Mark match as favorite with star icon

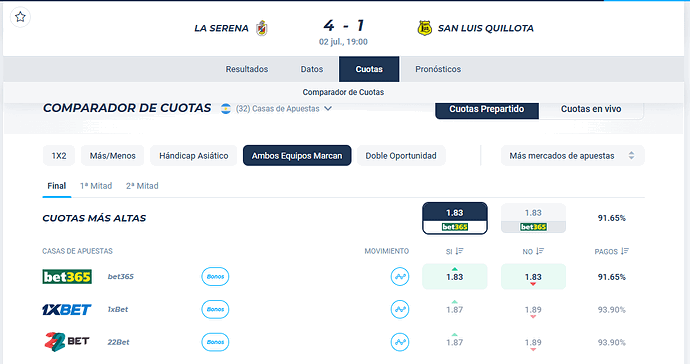[x=20, y=17]
